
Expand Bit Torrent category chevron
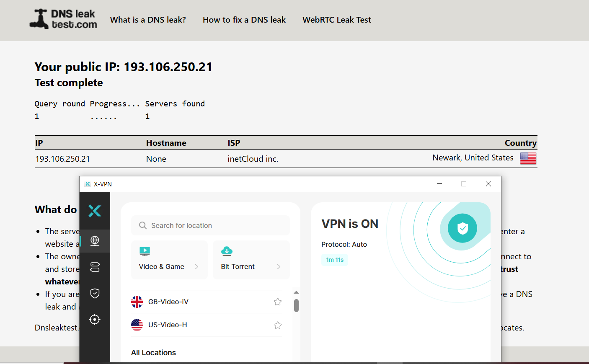point(279,267)
